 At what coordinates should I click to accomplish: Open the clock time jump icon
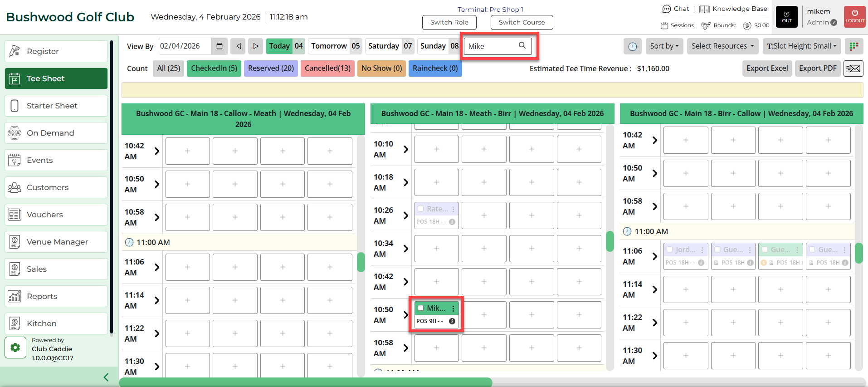[x=633, y=46]
